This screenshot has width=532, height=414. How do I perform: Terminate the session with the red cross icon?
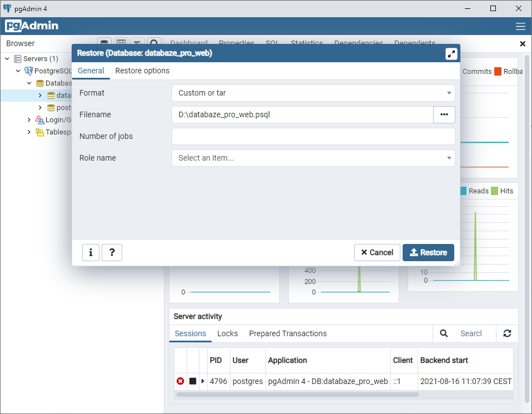coord(180,381)
